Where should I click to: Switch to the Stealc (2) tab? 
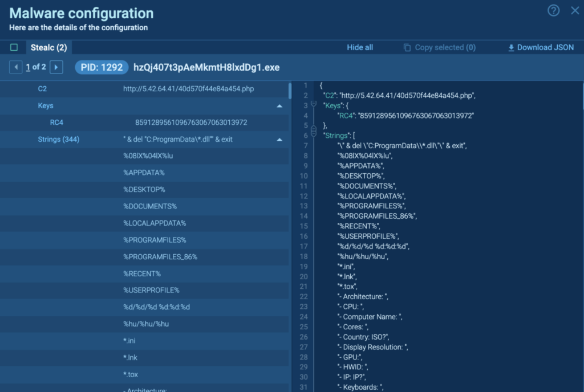(x=48, y=47)
